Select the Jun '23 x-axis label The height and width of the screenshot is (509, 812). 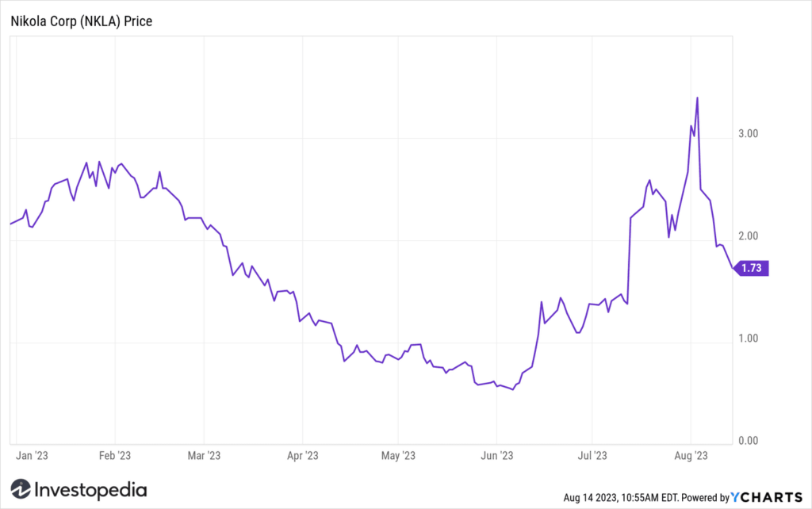point(496,456)
